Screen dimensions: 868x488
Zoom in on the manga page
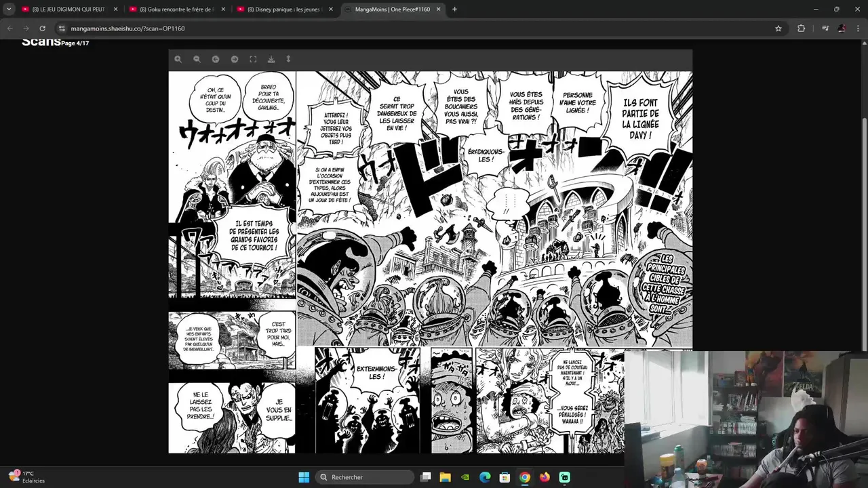pyautogui.click(x=178, y=59)
